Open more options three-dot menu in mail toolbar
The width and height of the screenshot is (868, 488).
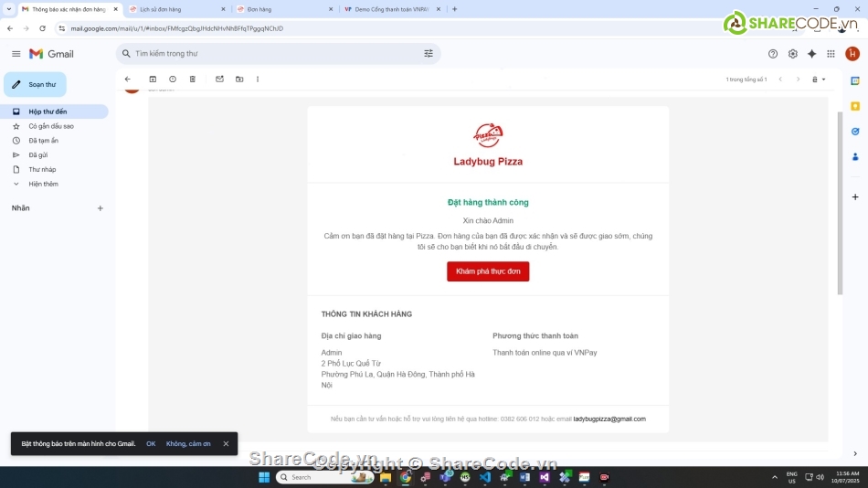(258, 80)
